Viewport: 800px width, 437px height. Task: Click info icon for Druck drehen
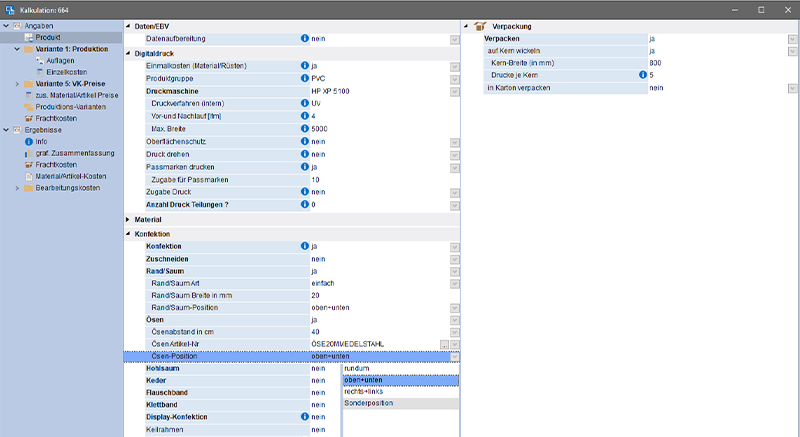[305, 154]
